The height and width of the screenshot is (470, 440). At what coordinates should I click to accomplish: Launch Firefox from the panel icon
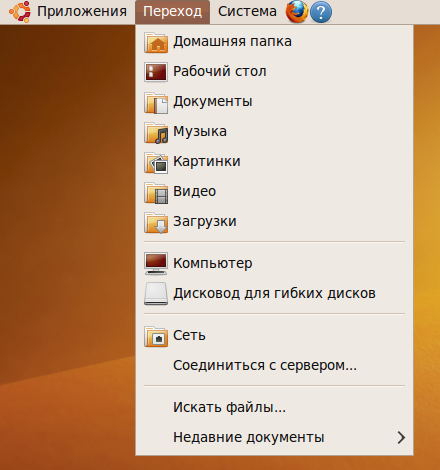click(x=297, y=11)
